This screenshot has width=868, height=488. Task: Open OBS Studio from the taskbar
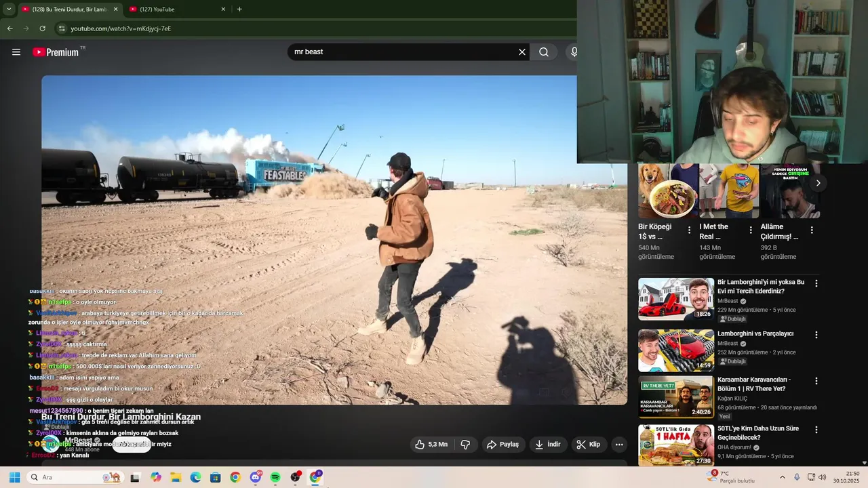pos(296,477)
